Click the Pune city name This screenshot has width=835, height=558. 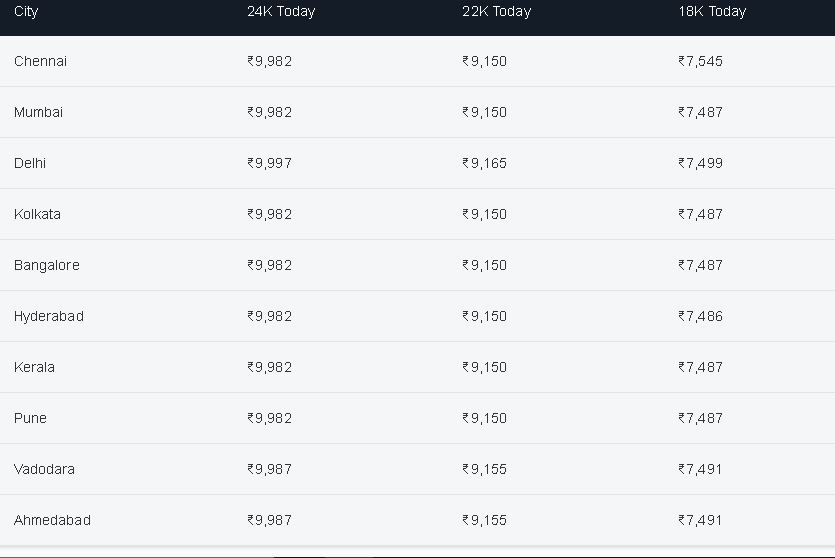30,418
